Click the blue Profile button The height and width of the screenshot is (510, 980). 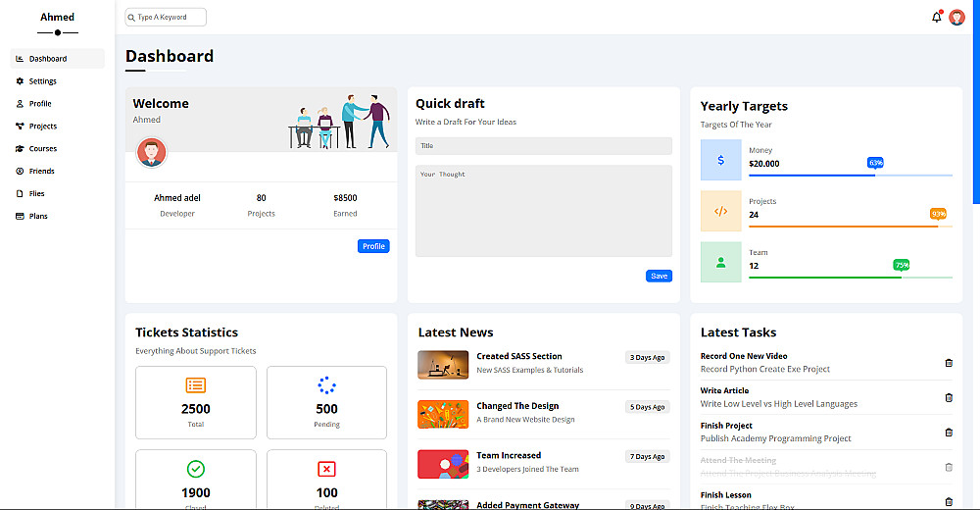(373, 246)
